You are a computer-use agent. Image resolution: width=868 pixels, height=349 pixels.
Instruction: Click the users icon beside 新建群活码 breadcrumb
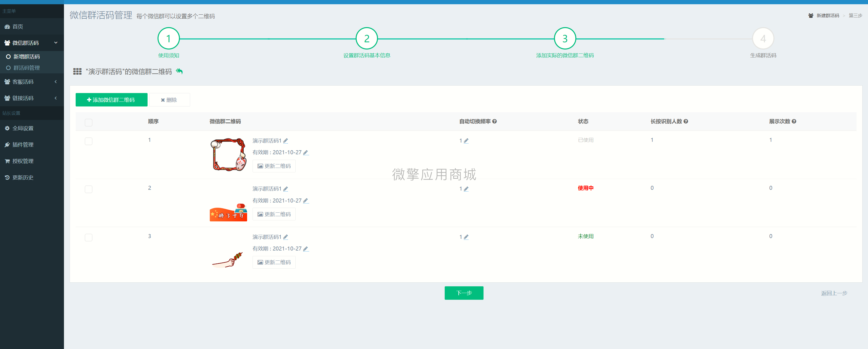pos(811,15)
